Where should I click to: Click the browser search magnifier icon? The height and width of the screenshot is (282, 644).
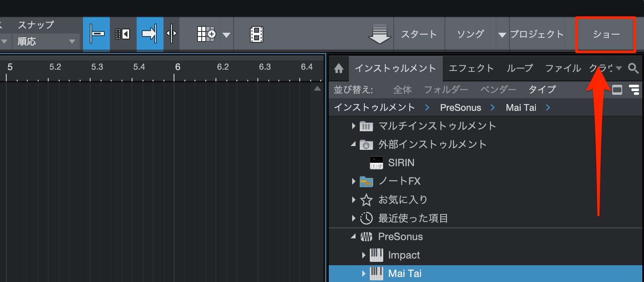tap(634, 68)
